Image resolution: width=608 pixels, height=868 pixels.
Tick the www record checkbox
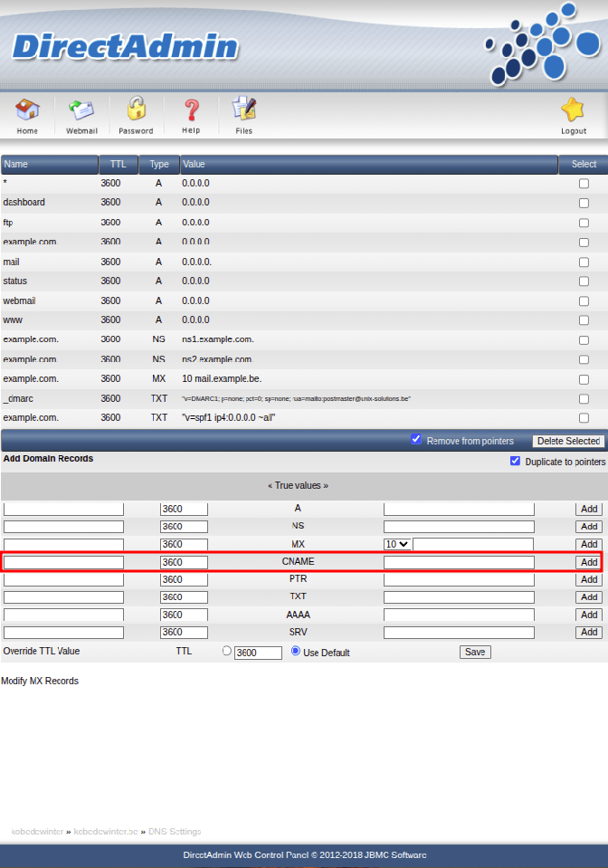click(x=584, y=320)
